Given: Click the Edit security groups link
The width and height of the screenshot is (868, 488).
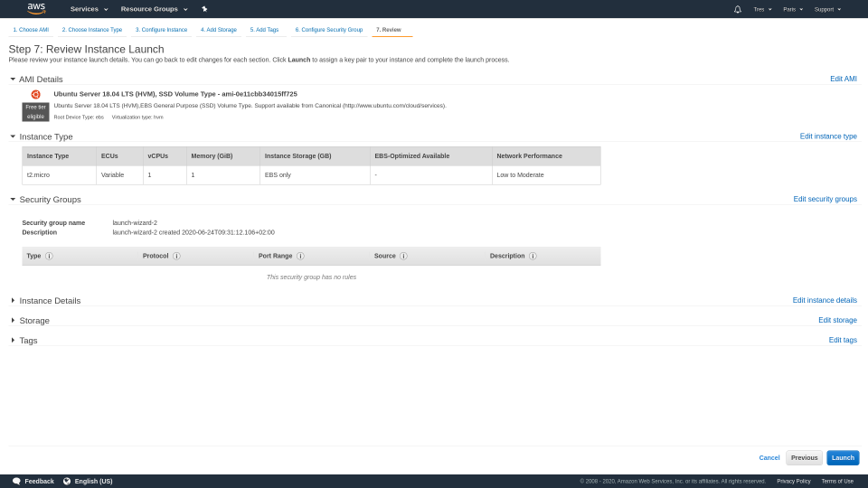Looking at the screenshot, I should [825, 199].
